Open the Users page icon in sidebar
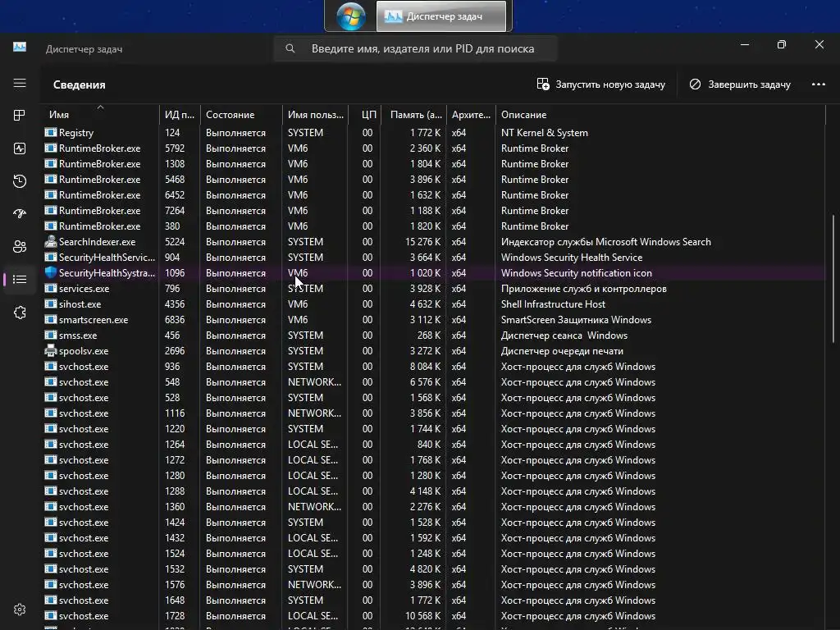The image size is (840, 630). tap(20, 246)
